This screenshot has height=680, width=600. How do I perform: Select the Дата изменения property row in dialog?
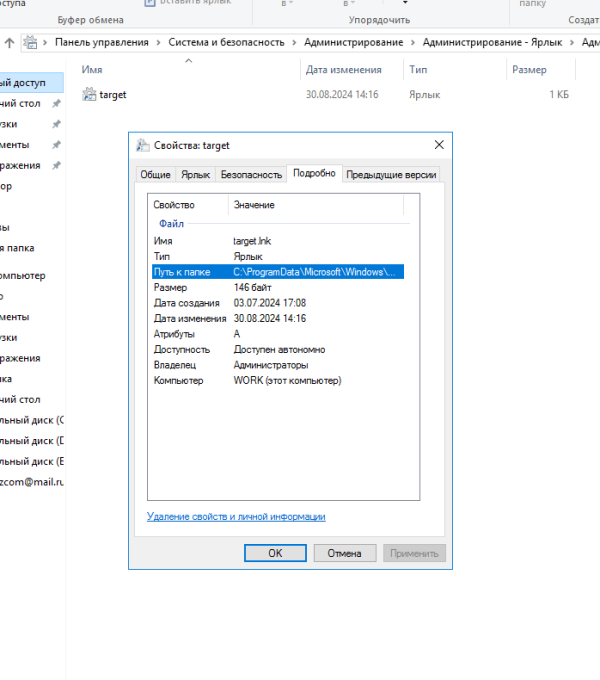(x=278, y=318)
